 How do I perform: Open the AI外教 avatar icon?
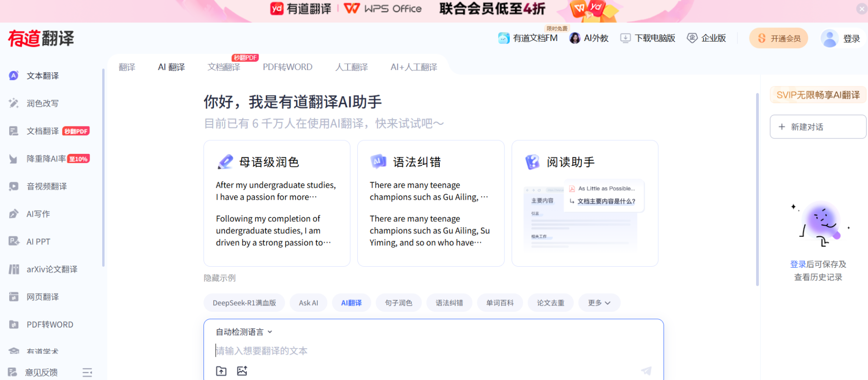pos(574,38)
